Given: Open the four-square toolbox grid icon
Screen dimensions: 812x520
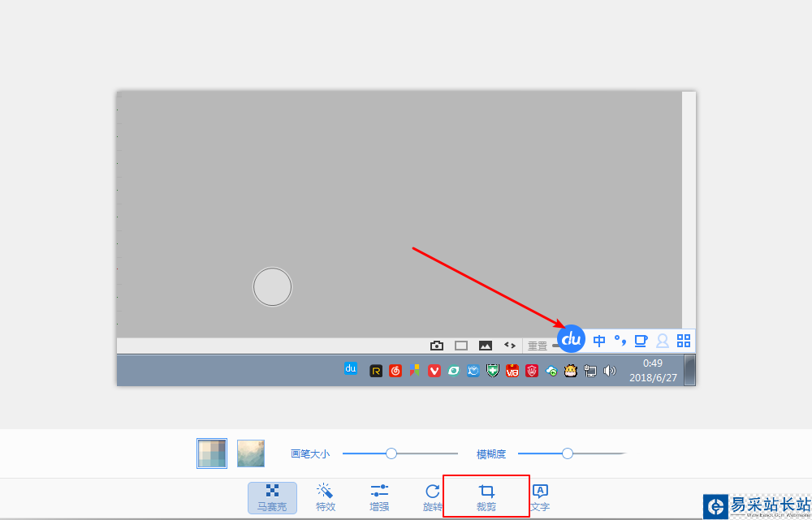Looking at the screenshot, I should tap(684, 341).
